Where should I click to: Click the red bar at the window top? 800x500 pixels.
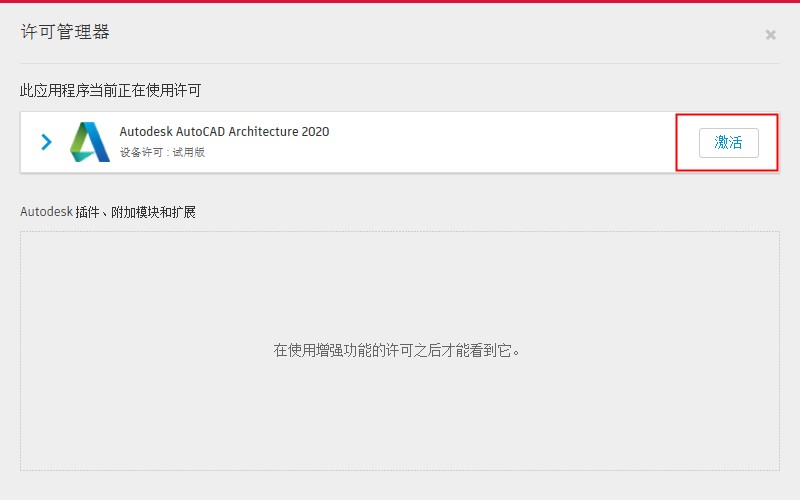coord(400,2)
